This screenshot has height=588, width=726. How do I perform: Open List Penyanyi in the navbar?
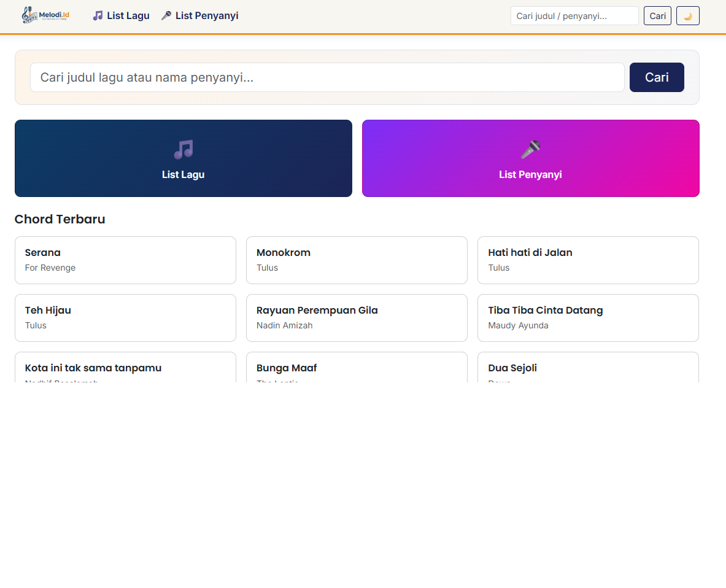point(200,16)
